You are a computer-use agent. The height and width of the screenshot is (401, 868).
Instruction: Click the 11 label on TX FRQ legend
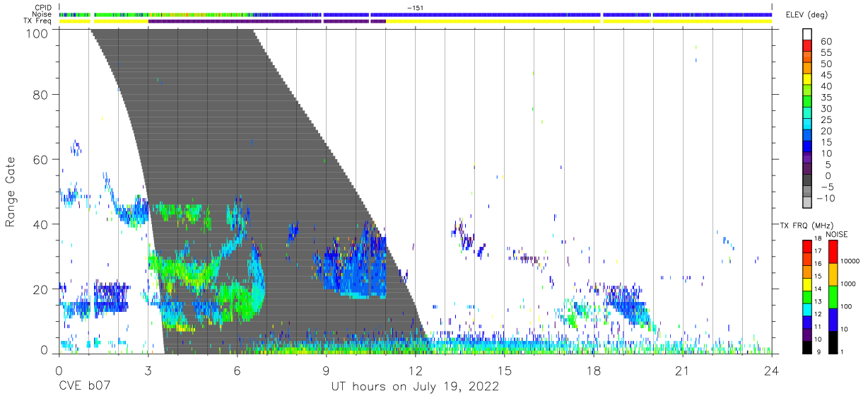point(819,327)
